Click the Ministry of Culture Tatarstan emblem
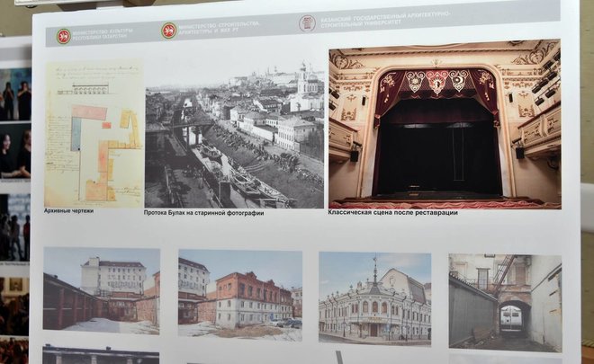594x364 pixels. tap(63, 36)
